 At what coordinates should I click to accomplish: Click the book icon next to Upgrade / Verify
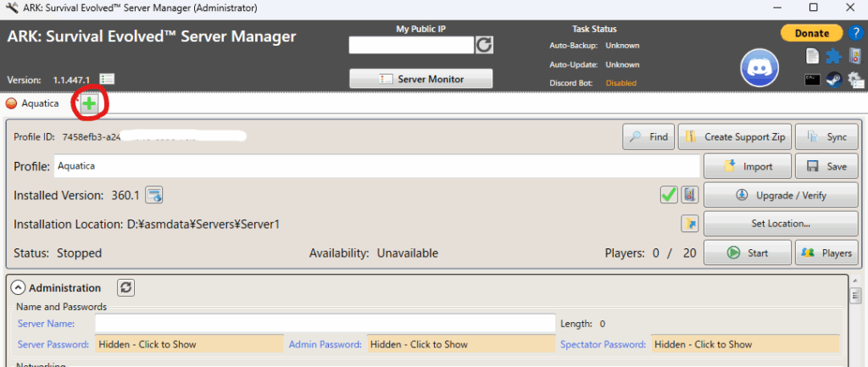[x=690, y=195]
